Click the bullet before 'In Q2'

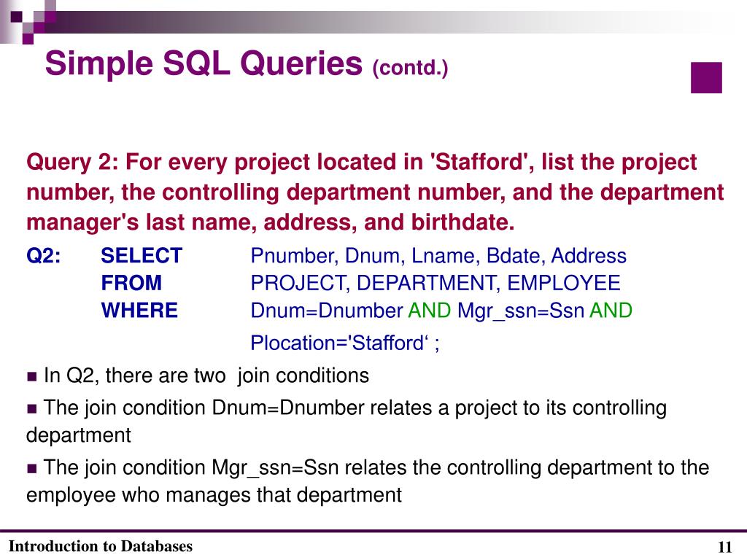[32, 377]
